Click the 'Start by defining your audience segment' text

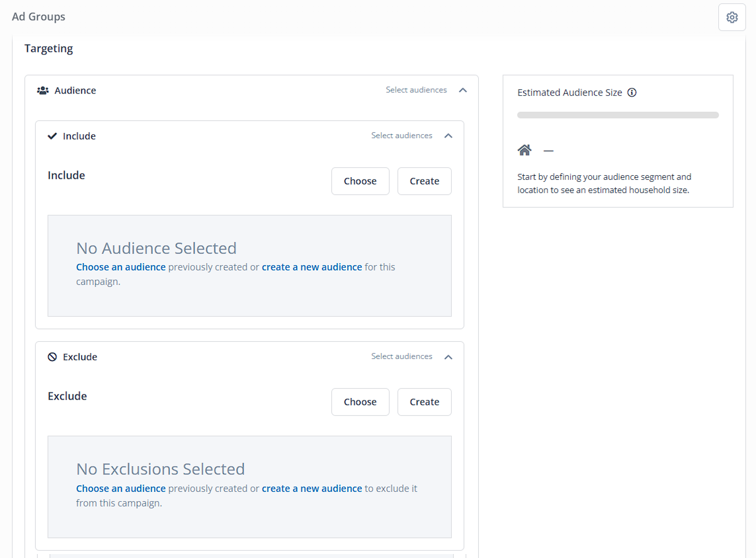pyautogui.click(x=604, y=184)
